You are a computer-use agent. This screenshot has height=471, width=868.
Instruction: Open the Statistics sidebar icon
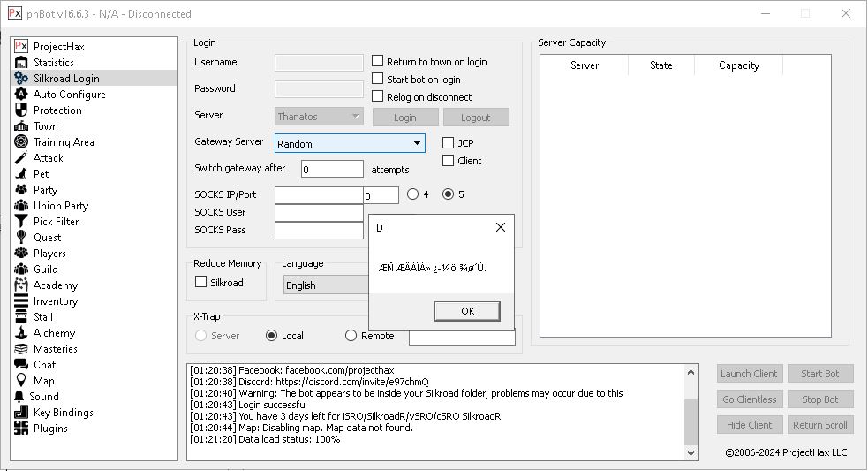tap(21, 63)
